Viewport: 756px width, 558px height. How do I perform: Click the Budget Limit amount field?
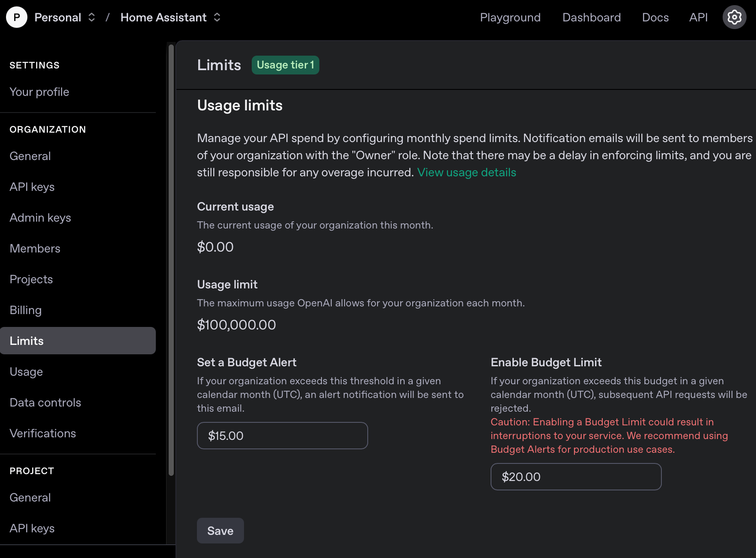(x=576, y=477)
